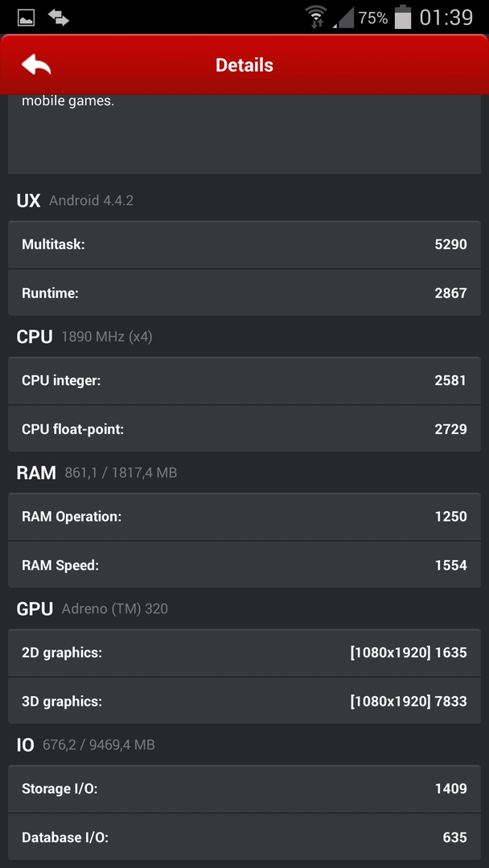Viewport: 489px width, 868px height.
Task: Tap the data transfer arrows status icon
Action: click(58, 18)
